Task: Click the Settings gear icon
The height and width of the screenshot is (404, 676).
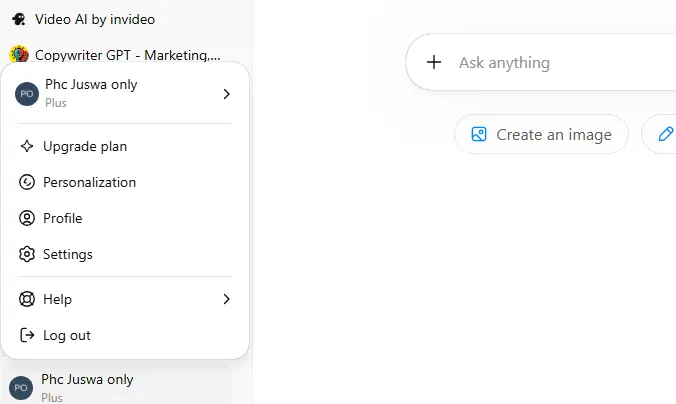Action: 27,254
